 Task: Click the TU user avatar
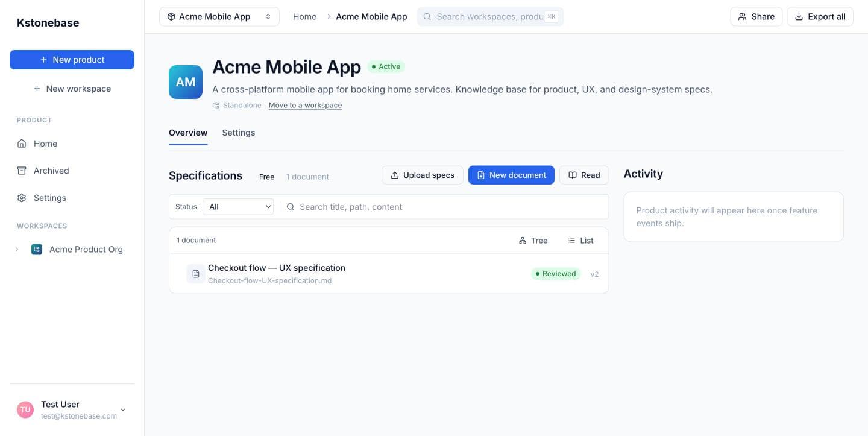point(25,410)
